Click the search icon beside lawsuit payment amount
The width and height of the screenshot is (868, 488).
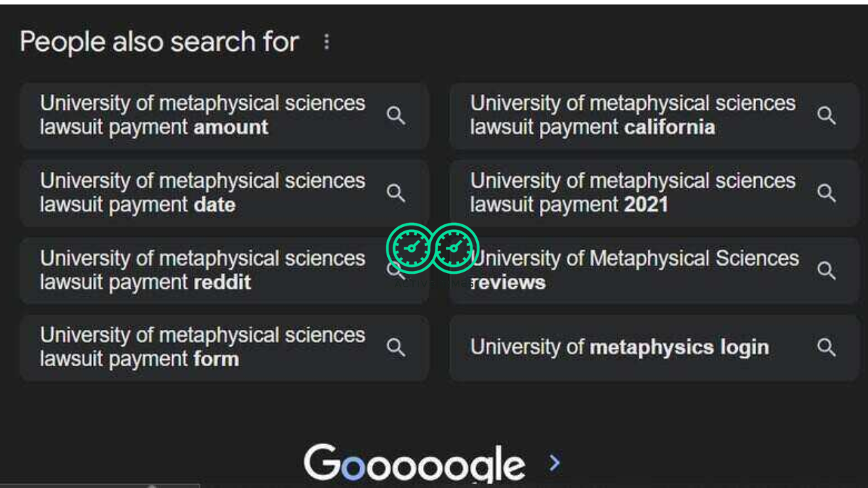[x=396, y=115]
